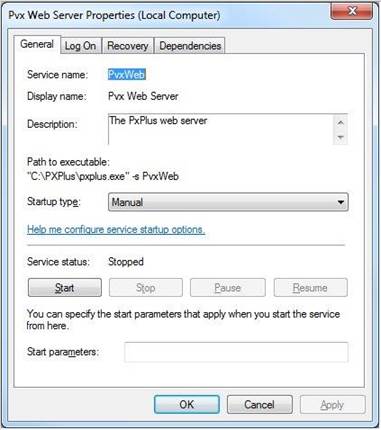Cancel the properties dialog

260,405
